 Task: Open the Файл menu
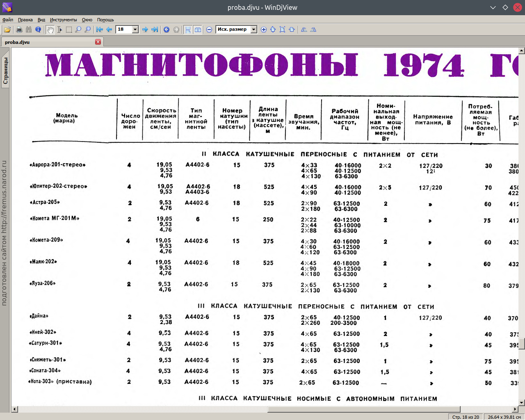(x=8, y=20)
